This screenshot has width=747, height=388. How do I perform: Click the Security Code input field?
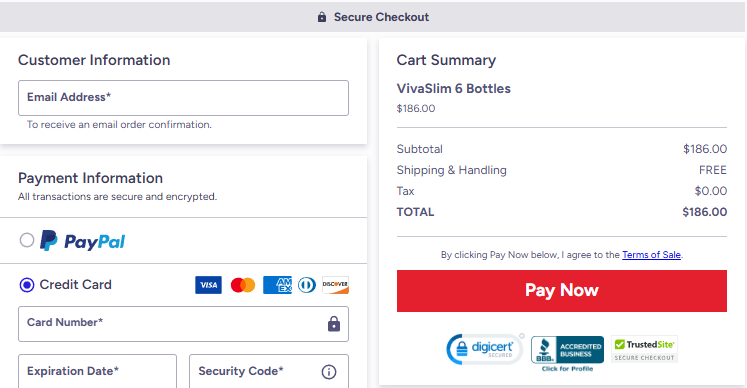(269, 371)
